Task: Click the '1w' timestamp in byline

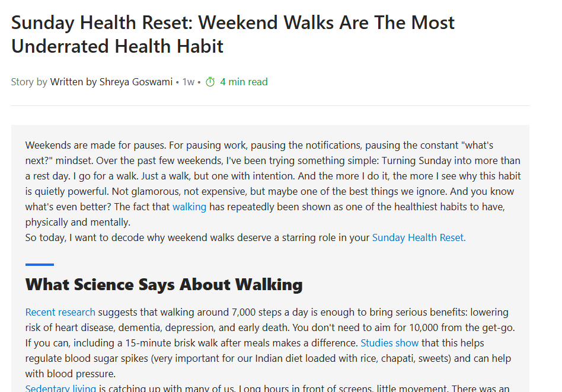Action: (188, 82)
